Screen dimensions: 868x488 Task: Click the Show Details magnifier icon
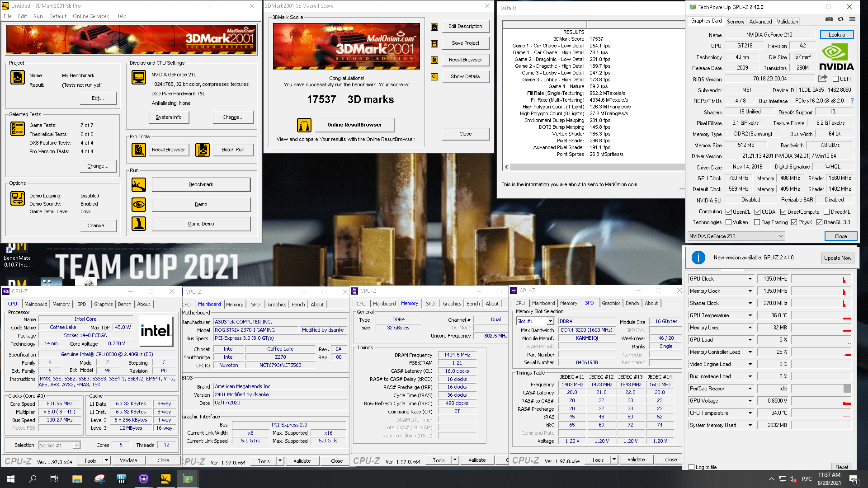click(434, 77)
